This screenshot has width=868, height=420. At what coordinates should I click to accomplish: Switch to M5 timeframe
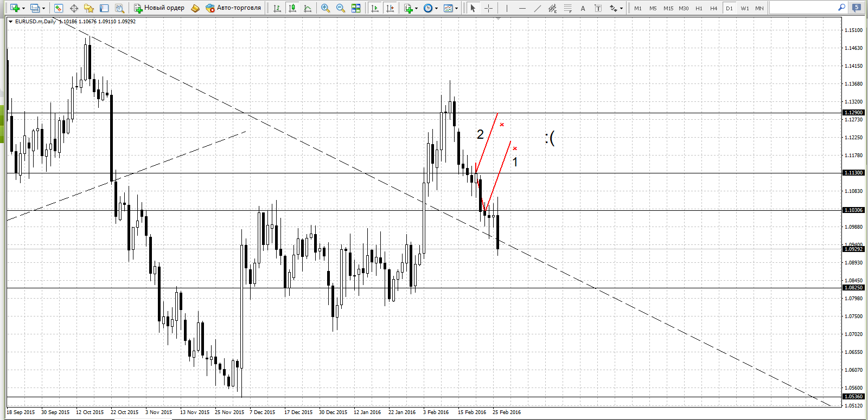point(653,8)
